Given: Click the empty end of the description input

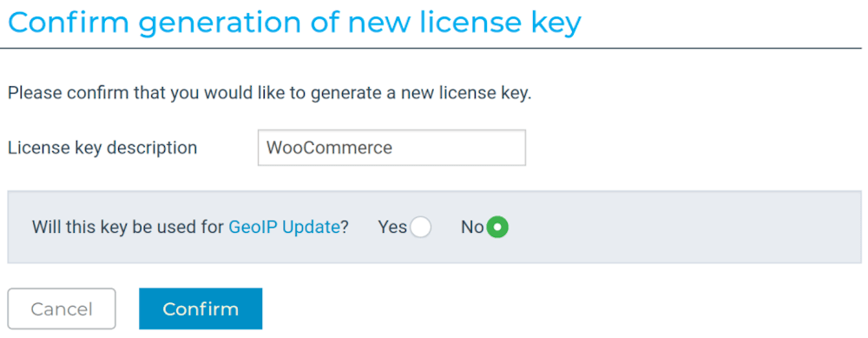Looking at the screenshot, I should 459,148.
